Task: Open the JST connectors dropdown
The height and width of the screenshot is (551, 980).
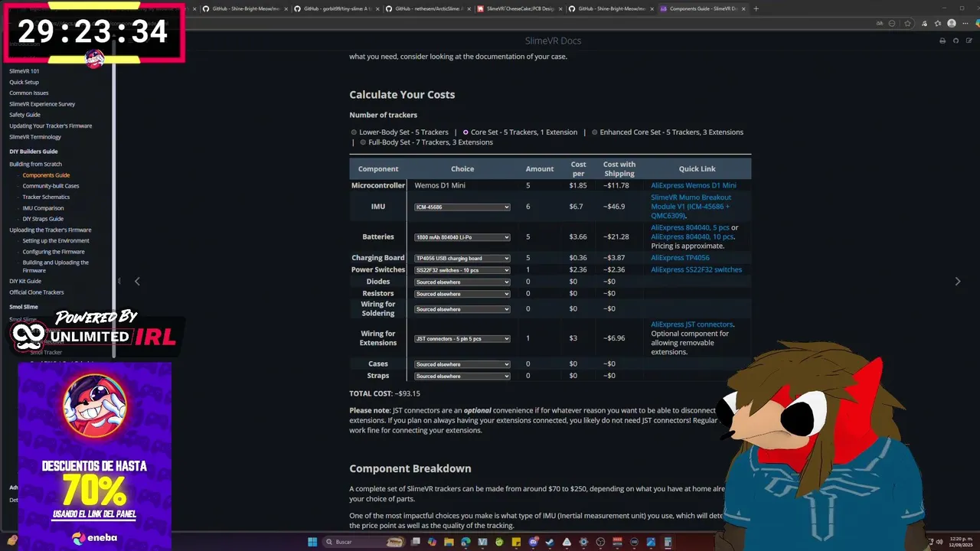Action: (x=462, y=339)
